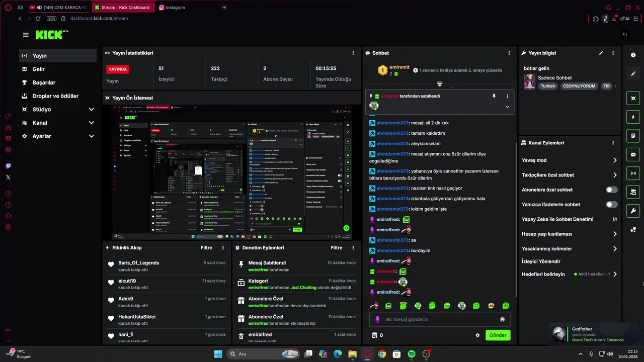Open Yavaş mod settings arrow
Image resolution: width=644 pixels, height=362 pixels.
coord(615,160)
